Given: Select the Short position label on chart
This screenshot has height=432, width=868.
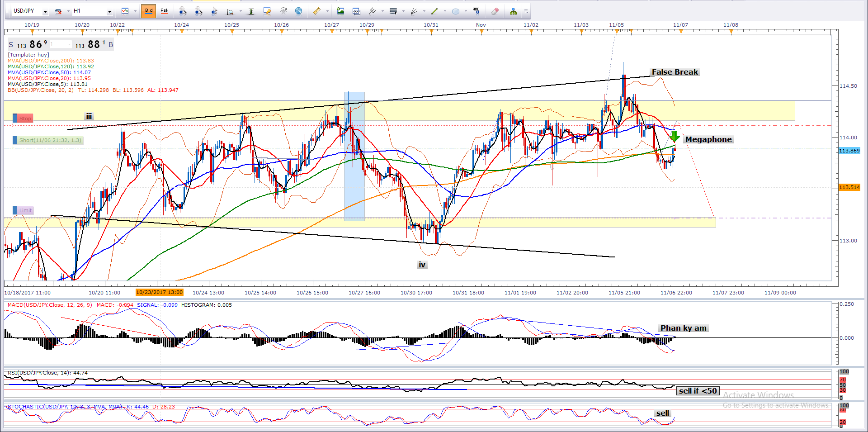Looking at the screenshot, I should tap(50, 140).
